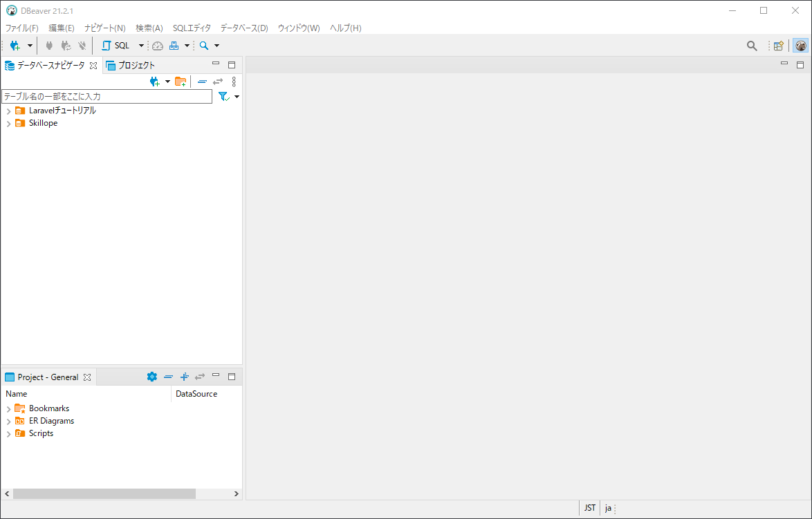Image resolution: width=812 pixels, height=519 pixels.
Task: Open the SQL editor button
Action: [116, 46]
